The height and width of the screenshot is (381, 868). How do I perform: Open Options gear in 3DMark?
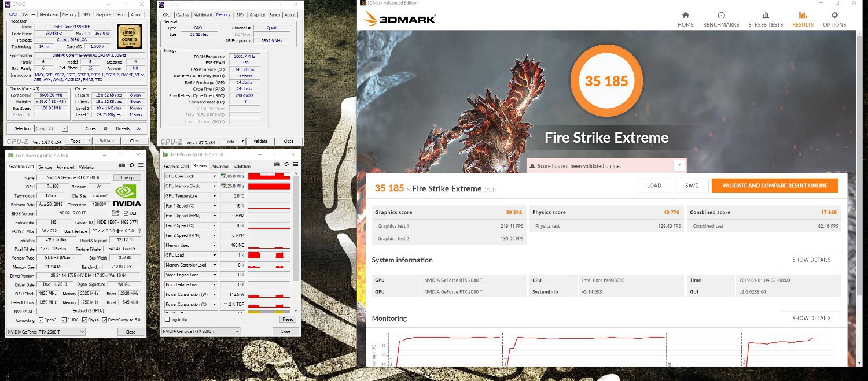[x=834, y=19]
